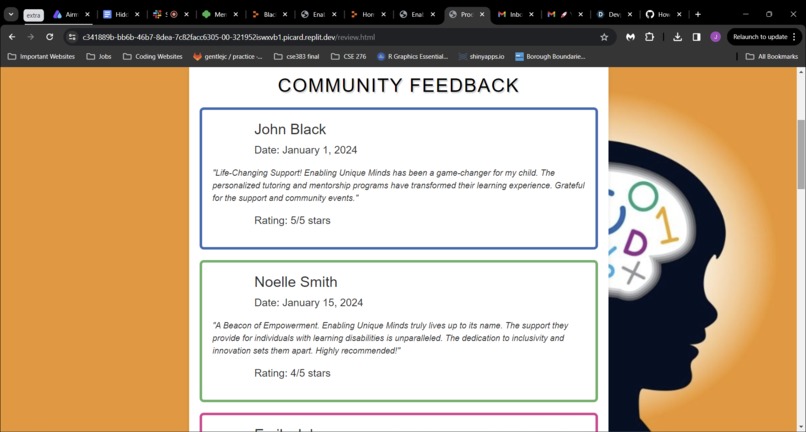Close the Airm tab
This screenshot has width=806, height=432.
click(87, 14)
